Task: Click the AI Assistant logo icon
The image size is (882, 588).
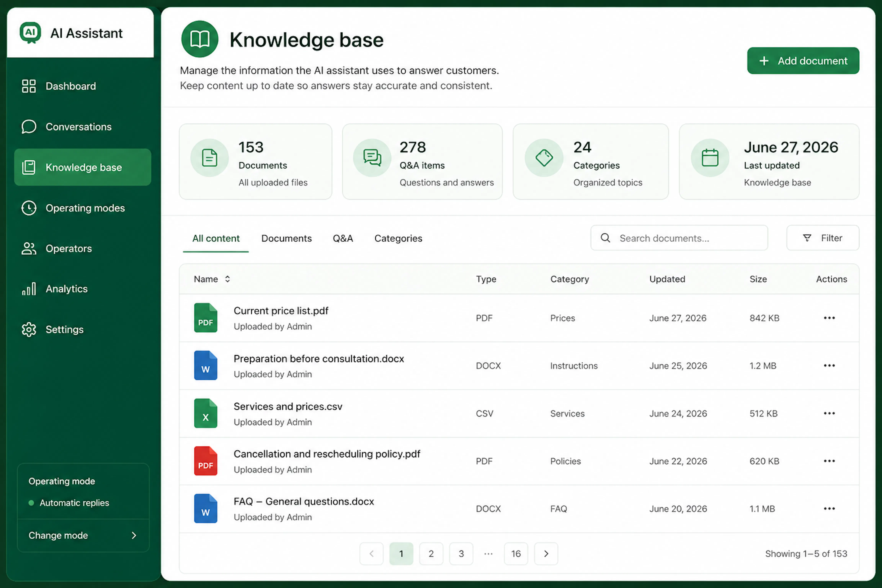Action: (x=30, y=33)
